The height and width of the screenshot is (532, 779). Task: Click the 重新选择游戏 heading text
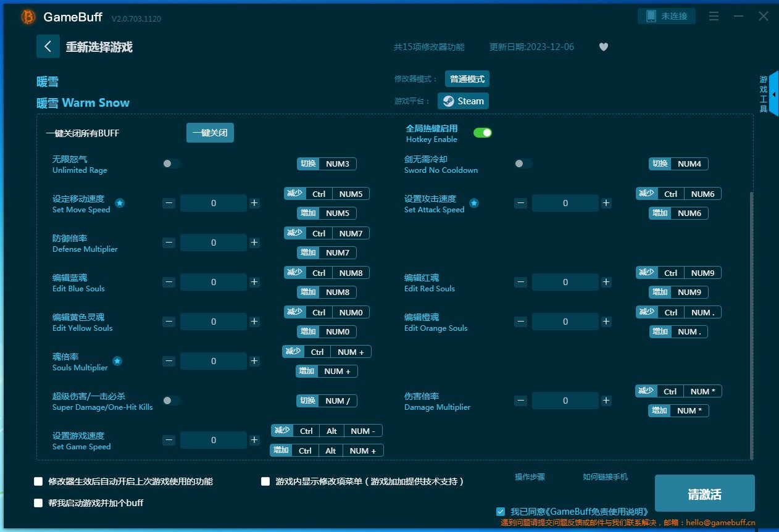[99, 47]
